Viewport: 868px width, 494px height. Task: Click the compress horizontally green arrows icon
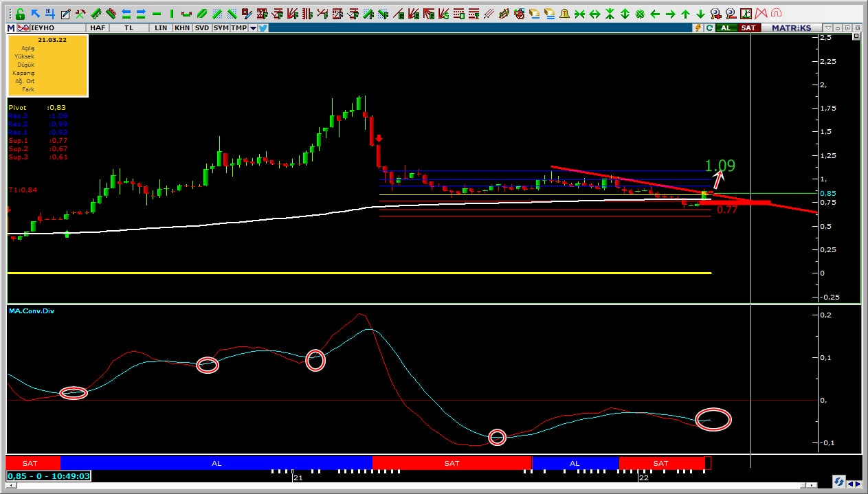[x=579, y=14]
